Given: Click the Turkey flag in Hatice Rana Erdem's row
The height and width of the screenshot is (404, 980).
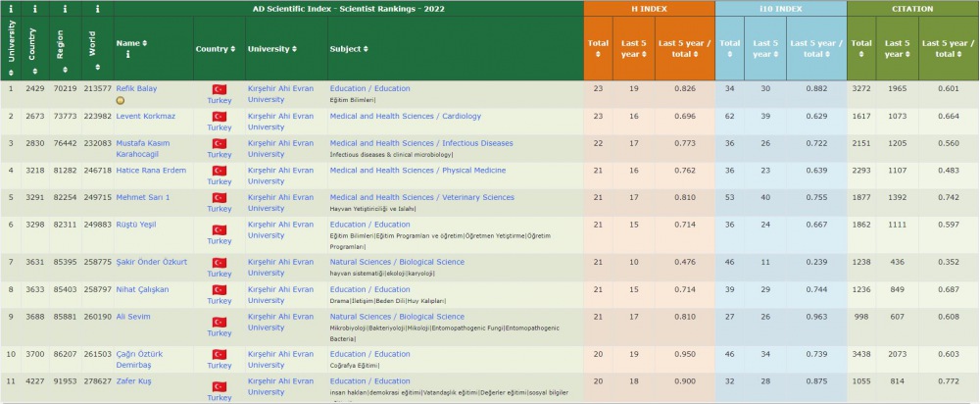Looking at the screenshot, I should tap(220, 171).
